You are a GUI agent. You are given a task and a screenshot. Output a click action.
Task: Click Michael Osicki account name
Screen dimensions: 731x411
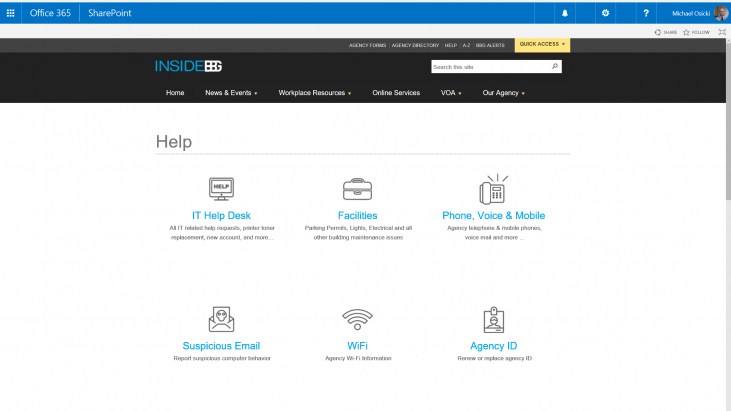click(x=691, y=14)
